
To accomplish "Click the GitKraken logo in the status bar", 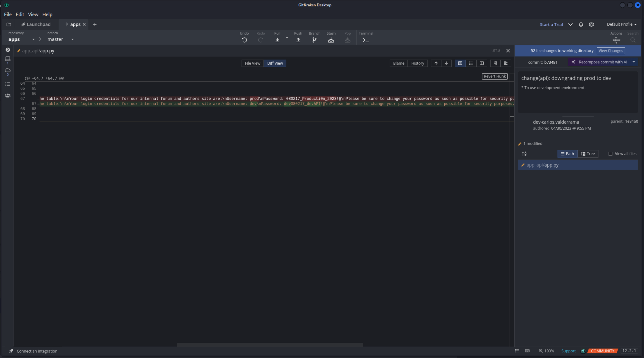I will pyautogui.click(x=583, y=351).
